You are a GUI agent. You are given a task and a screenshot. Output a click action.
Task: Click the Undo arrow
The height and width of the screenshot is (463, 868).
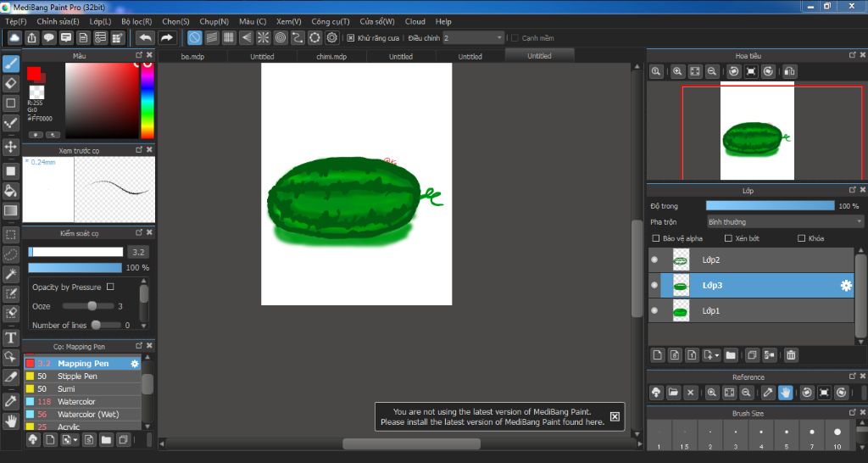pyautogui.click(x=145, y=37)
